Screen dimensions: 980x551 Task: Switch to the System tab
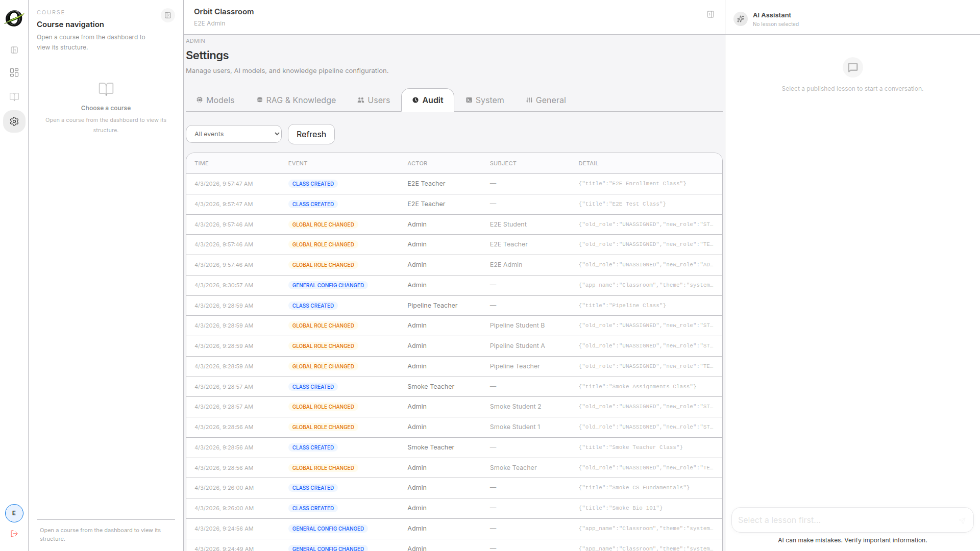[485, 100]
